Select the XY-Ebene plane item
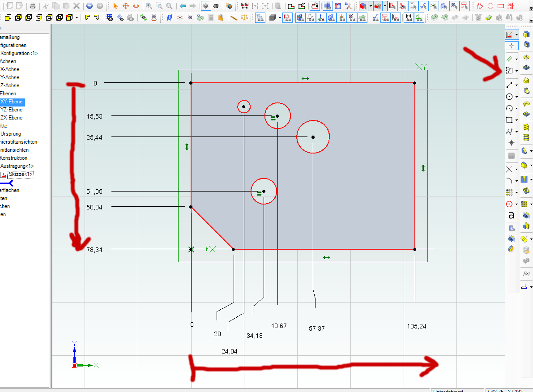Screen dimensions: 533x392 click(x=11, y=102)
